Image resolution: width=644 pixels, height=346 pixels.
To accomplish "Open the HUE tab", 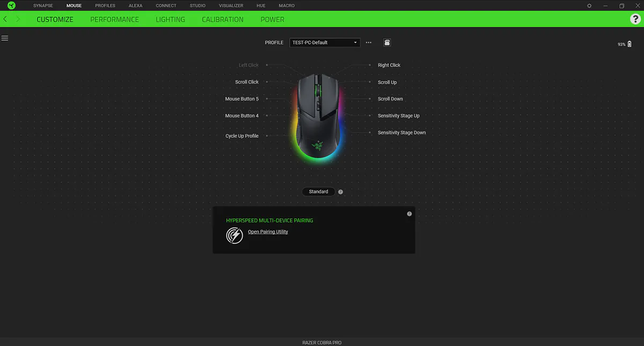I will pos(261,5).
